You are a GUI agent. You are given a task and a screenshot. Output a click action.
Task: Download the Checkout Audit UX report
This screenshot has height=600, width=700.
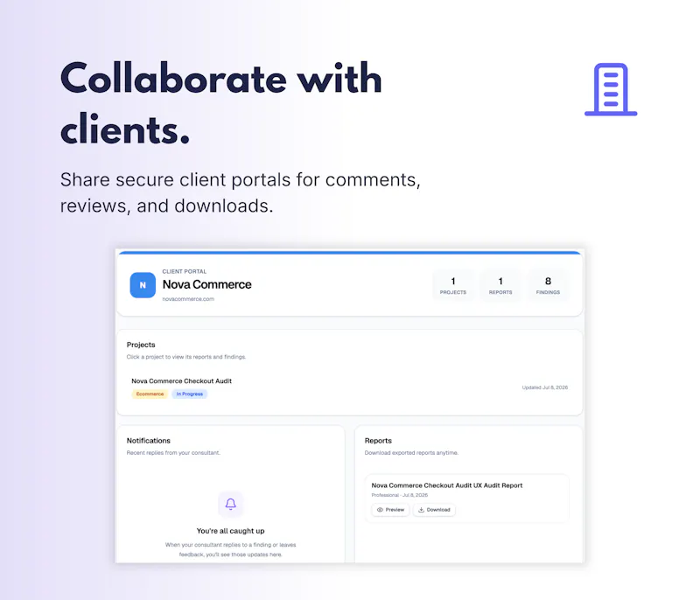click(434, 509)
